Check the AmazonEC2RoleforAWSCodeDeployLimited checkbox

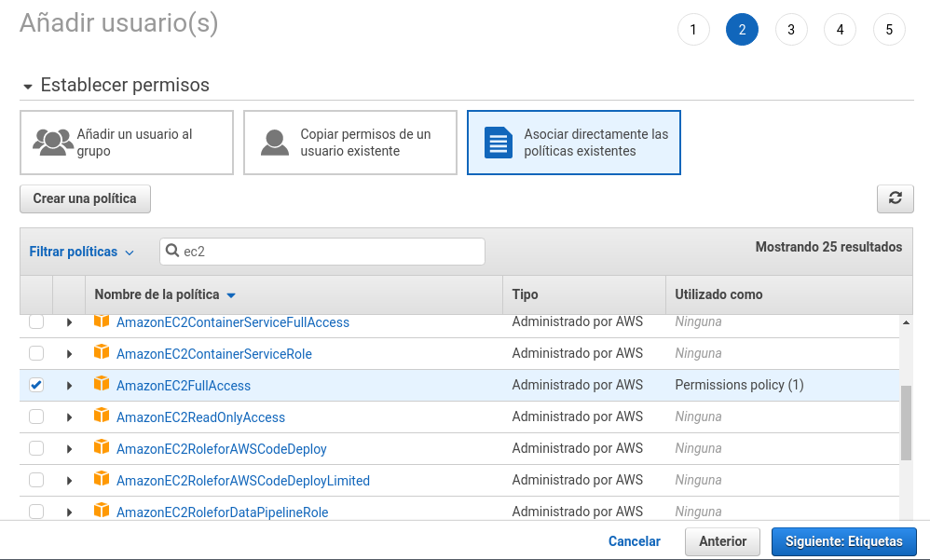tap(36, 479)
